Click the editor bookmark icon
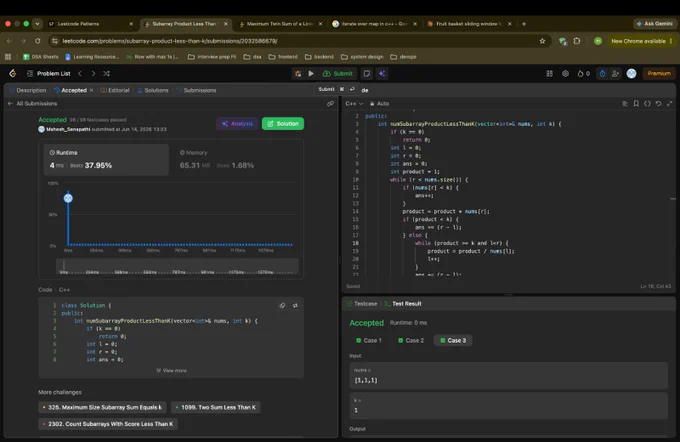680x442 pixels. (636, 104)
